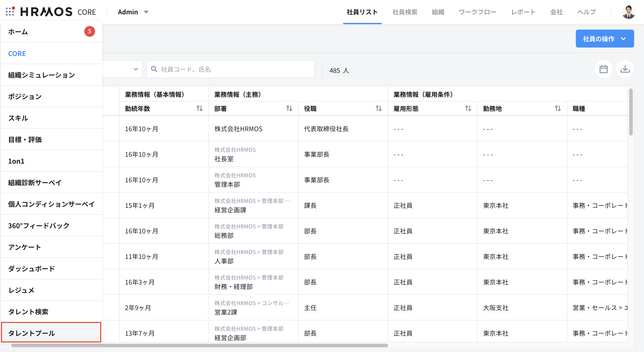Switch to the 社員検索 tab
Screen dimensions: 644x352
point(405,12)
